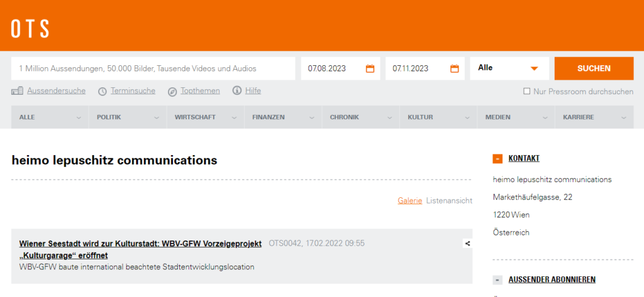Image resolution: width=644 pixels, height=297 pixels.
Task: Select the Markethäufelgasse, 22 address text
Action: pos(533,197)
